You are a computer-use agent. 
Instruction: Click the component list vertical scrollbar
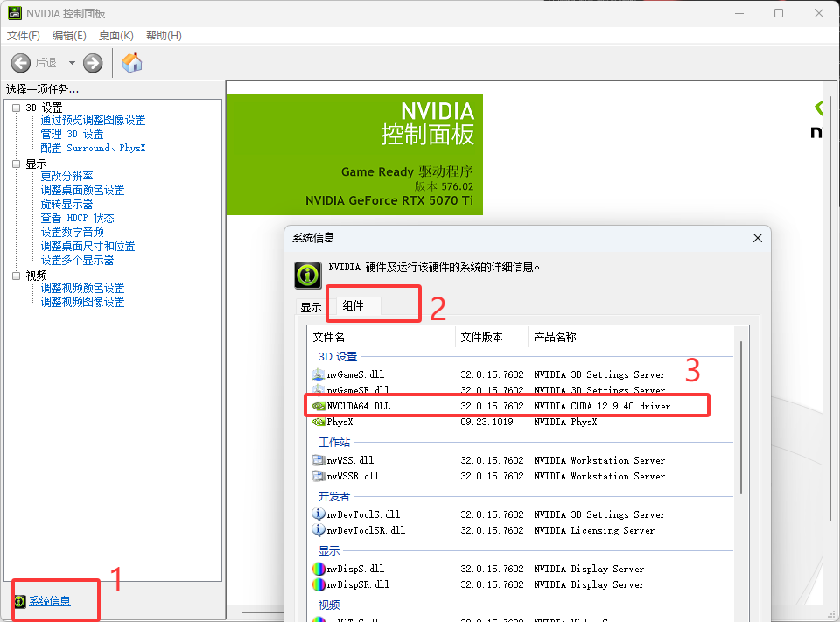tap(741, 418)
